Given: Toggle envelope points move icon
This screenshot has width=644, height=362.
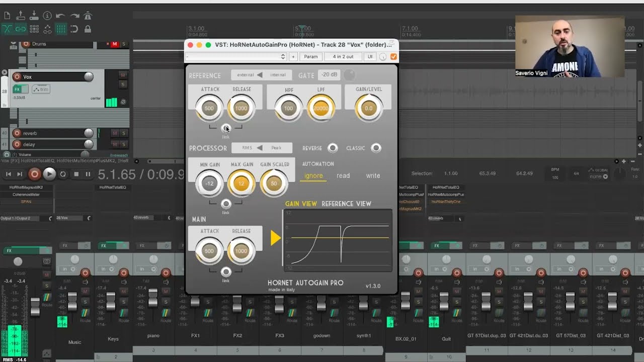Looking at the screenshot, I should 47,29.
